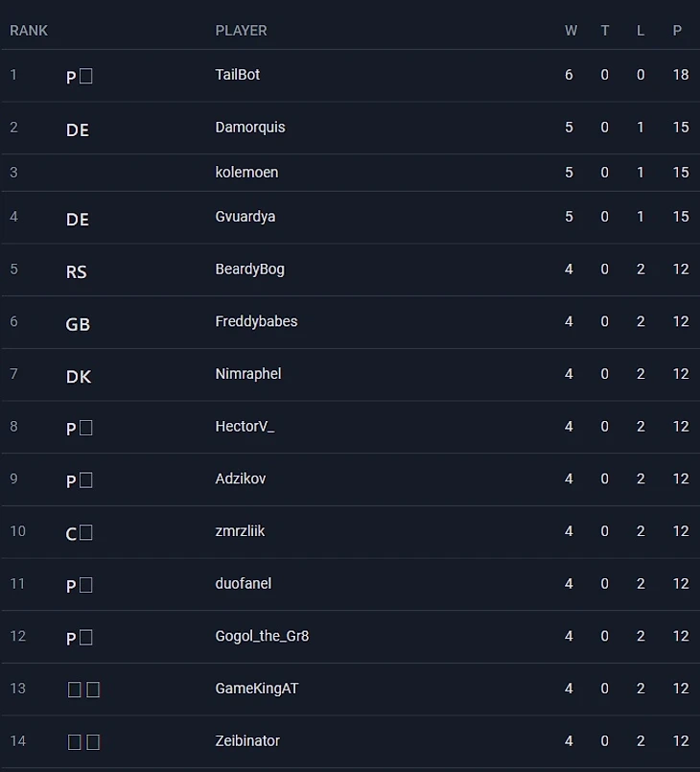Open TailBot's player profile

pyautogui.click(x=238, y=75)
